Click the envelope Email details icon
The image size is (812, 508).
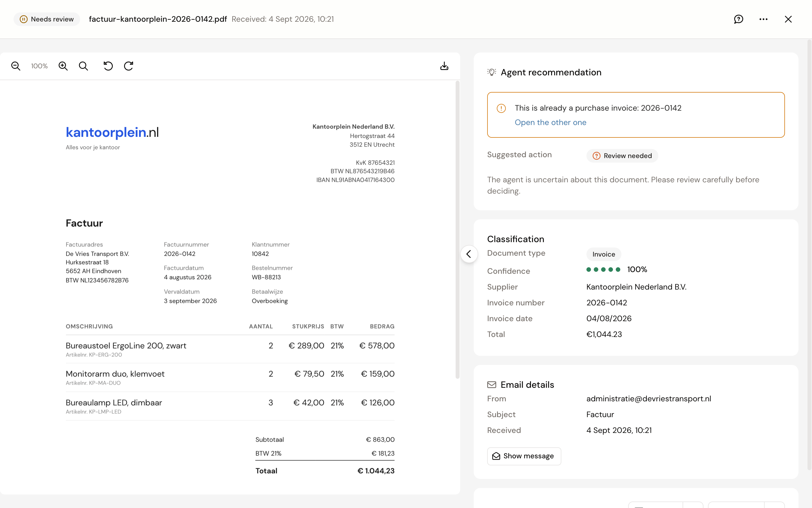pyautogui.click(x=491, y=385)
